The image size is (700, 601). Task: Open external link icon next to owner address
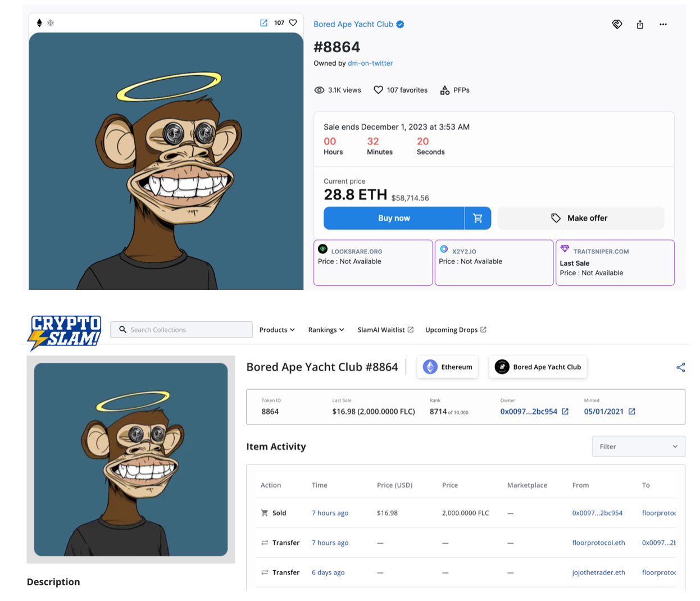tap(565, 412)
